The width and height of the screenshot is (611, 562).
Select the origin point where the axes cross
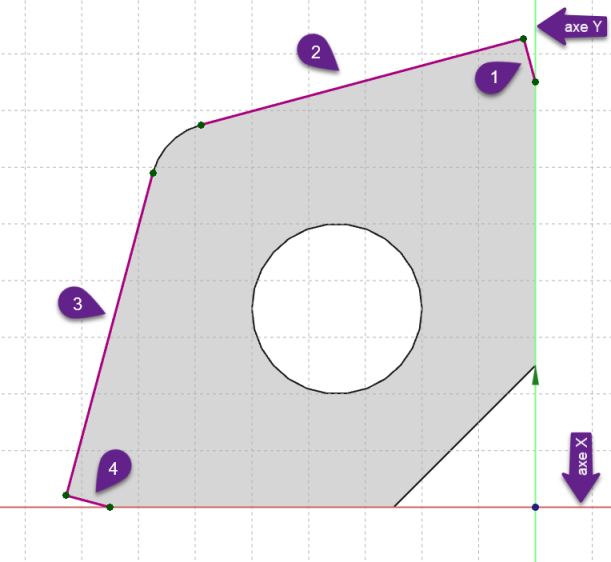[536, 507]
